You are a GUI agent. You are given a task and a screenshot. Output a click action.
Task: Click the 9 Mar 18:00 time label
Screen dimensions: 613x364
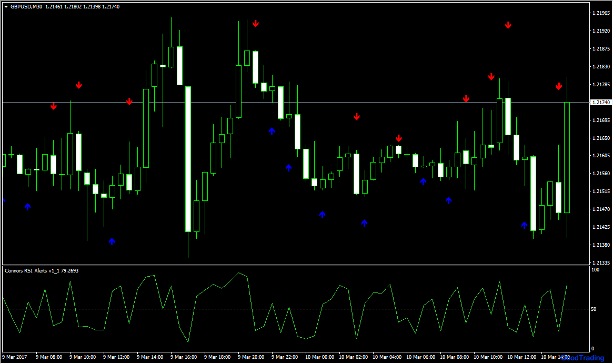(x=217, y=357)
